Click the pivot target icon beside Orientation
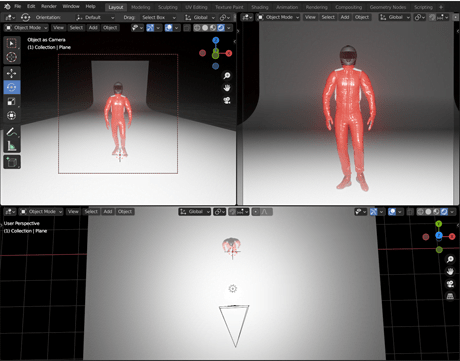The width and height of the screenshot is (460, 361). pos(25,17)
